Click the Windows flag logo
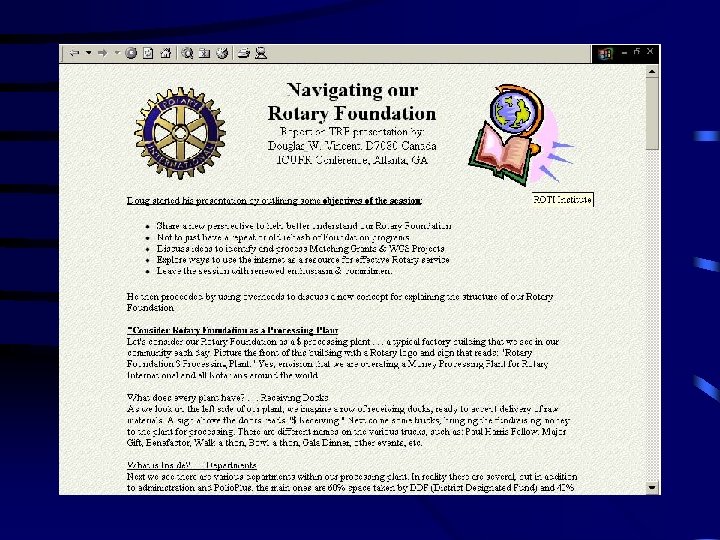 click(605, 54)
